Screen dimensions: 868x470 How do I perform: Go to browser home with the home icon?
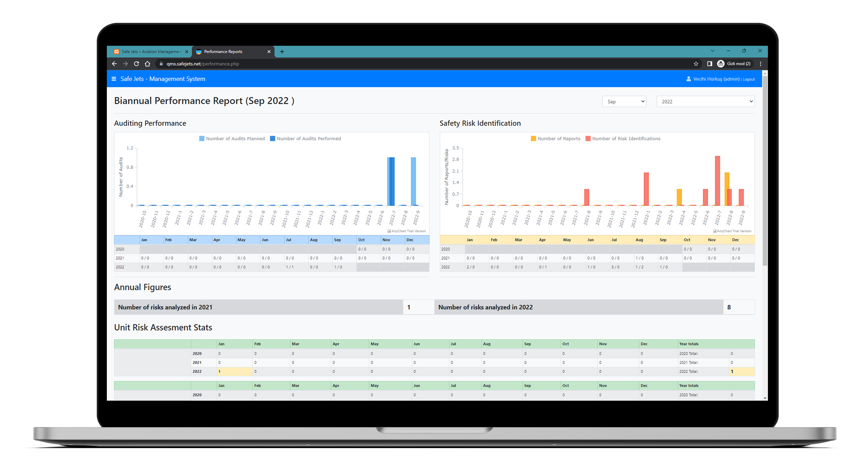[148, 64]
